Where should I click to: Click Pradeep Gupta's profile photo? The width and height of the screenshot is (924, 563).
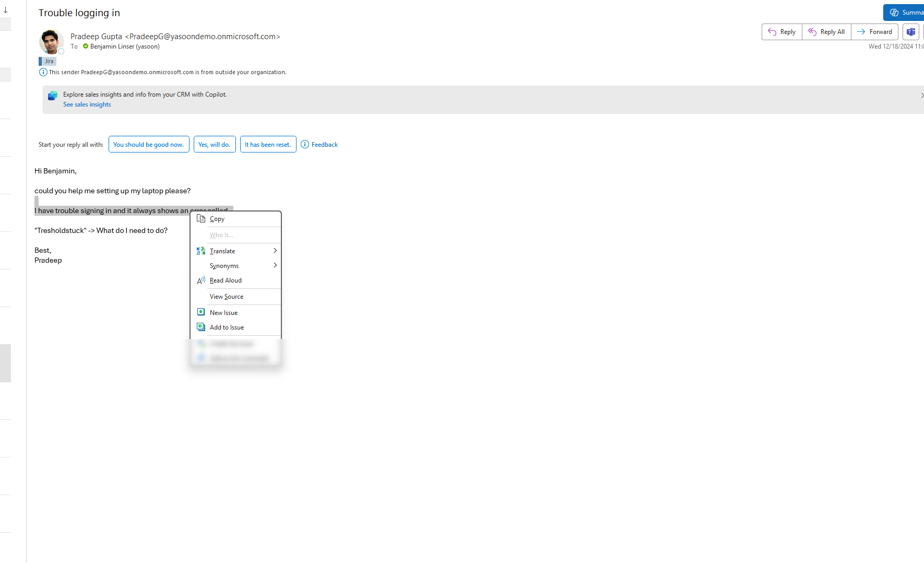pyautogui.click(x=51, y=42)
